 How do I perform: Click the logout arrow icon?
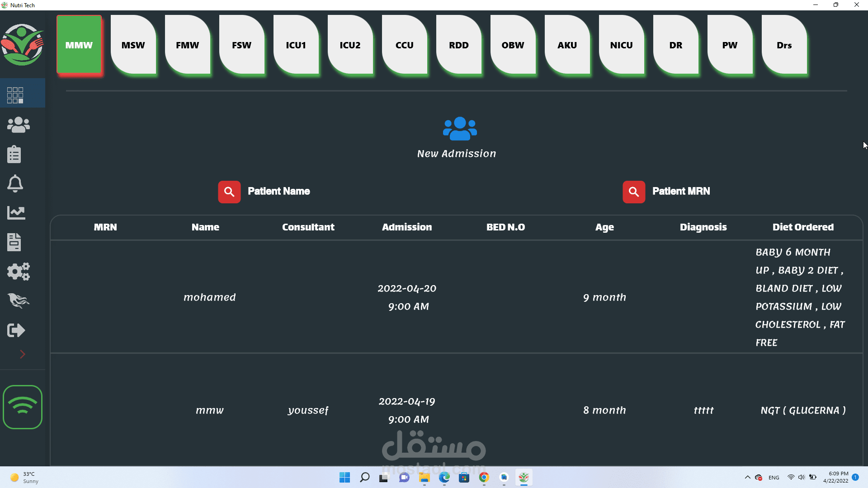[16, 330]
